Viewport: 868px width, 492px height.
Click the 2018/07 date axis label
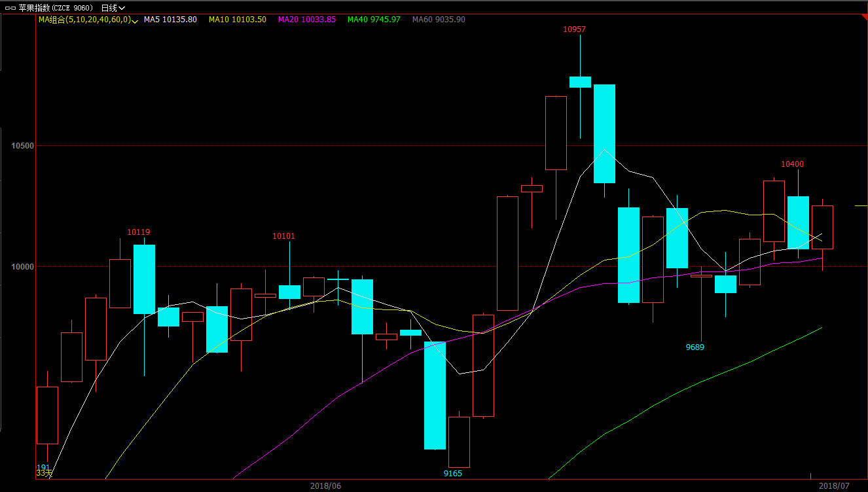(833, 485)
